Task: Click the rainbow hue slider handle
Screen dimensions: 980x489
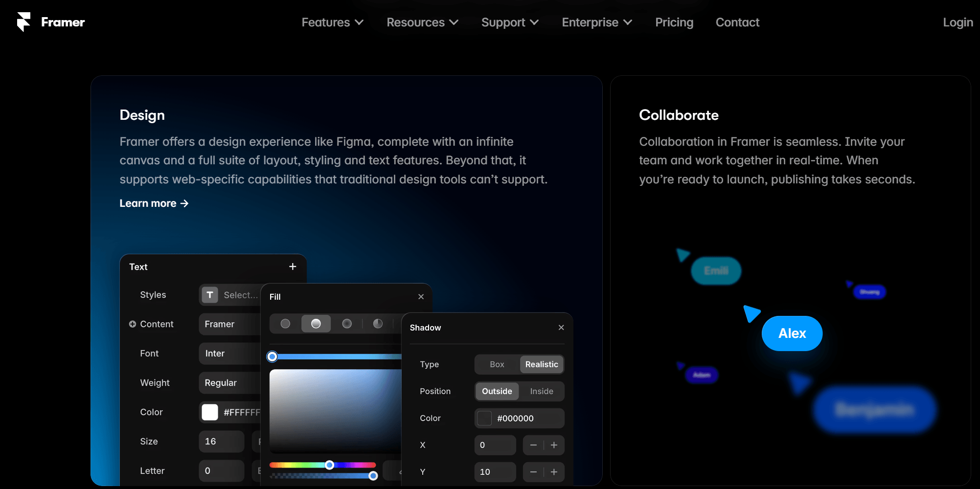Action: (x=330, y=465)
